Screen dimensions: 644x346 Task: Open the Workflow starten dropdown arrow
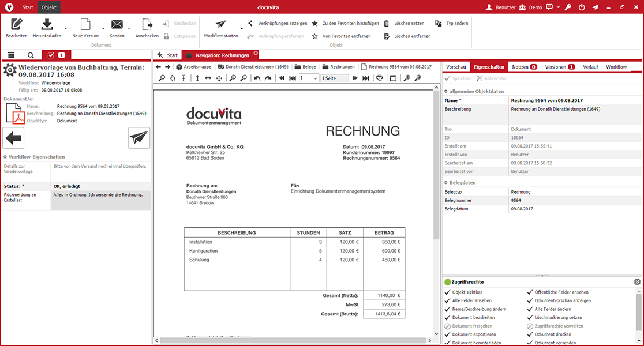pos(241,29)
